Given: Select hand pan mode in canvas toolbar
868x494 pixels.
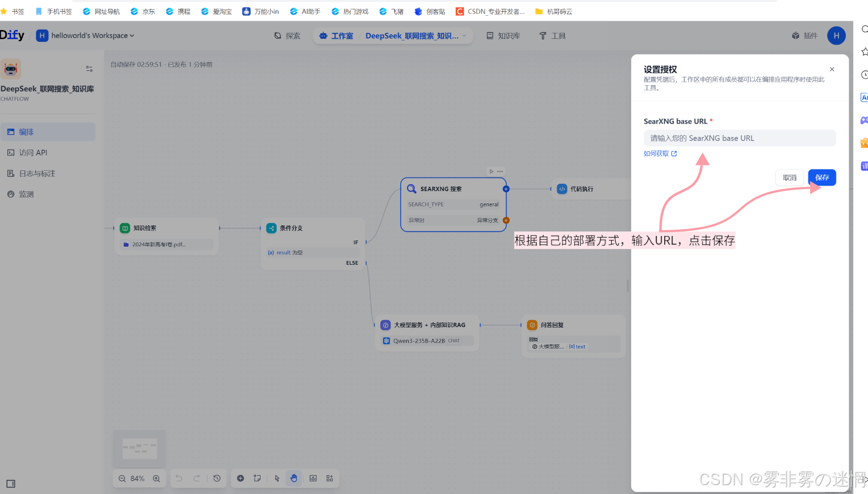Looking at the screenshot, I should tap(294, 478).
